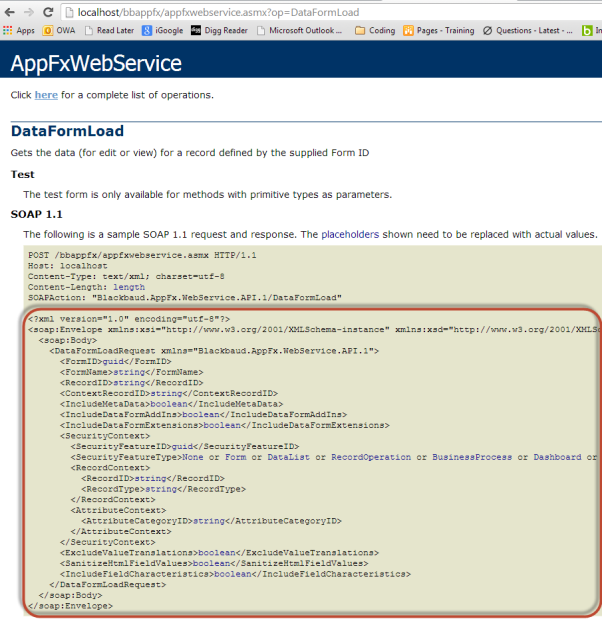Open the iGoogle bookmark
Image resolution: width=602 pixels, height=619 pixels.
(x=163, y=31)
